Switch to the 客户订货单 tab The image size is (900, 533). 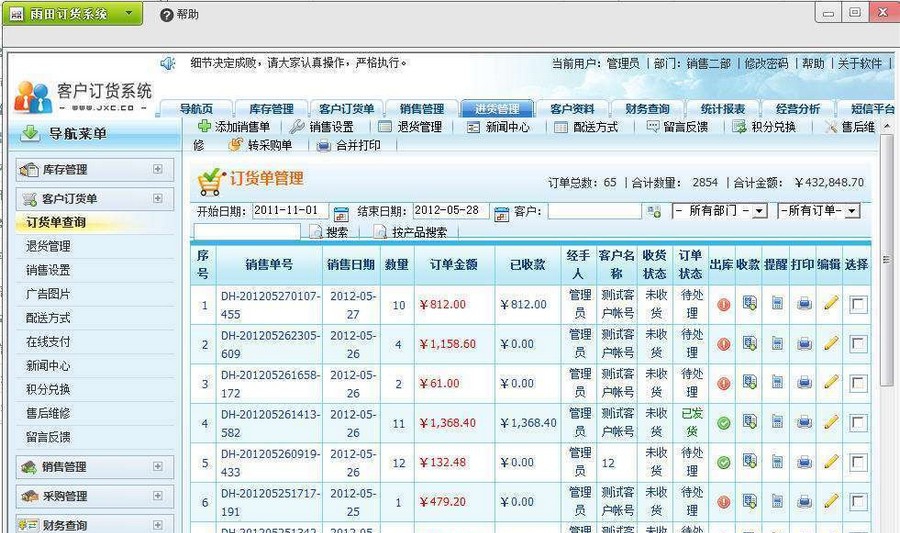[347, 108]
